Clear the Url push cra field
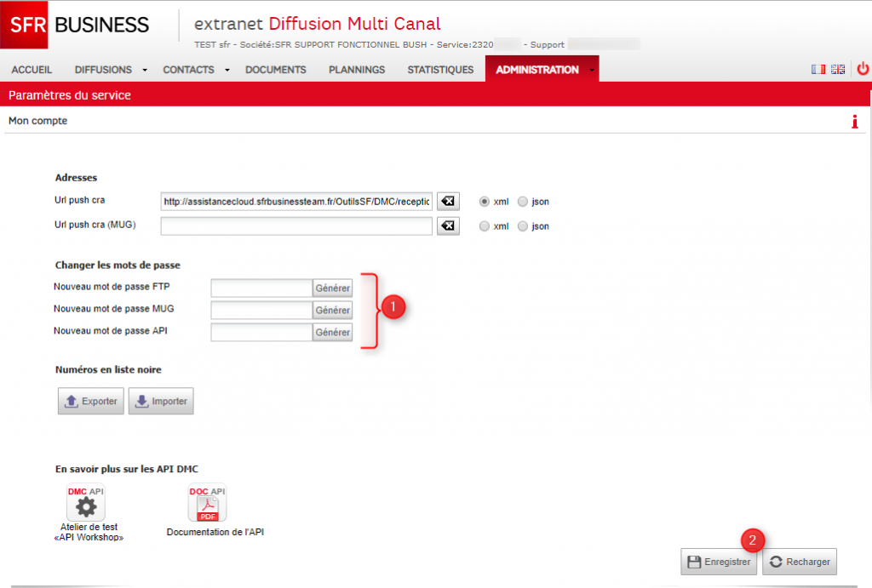 pyautogui.click(x=448, y=201)
